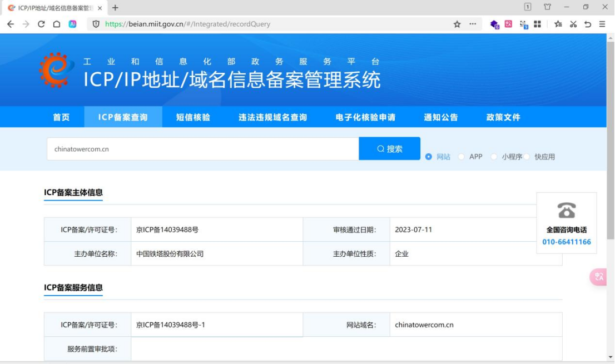Screen dimensions: 615x364
Task: Go back to the previous page
Action: (x=11, y=24)
